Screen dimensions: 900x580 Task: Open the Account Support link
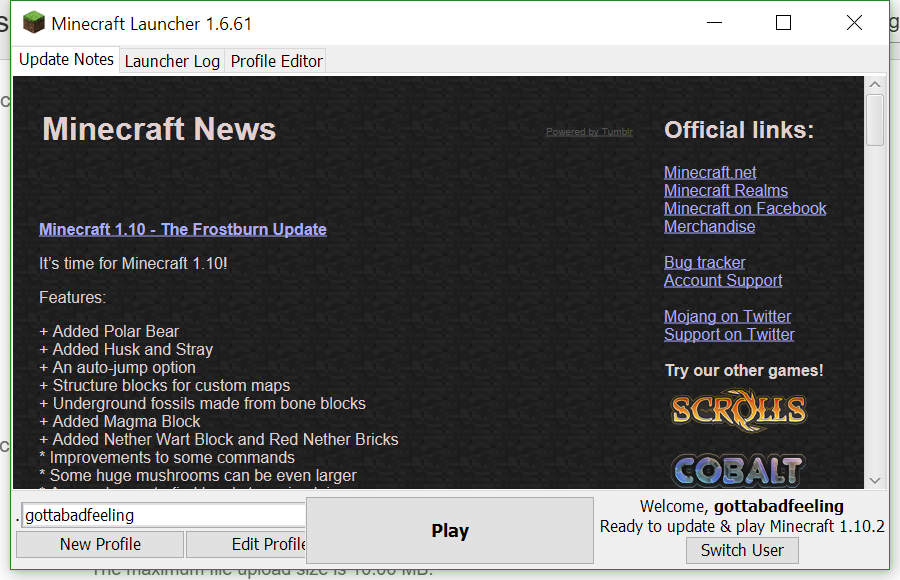[x=723, y=280]
